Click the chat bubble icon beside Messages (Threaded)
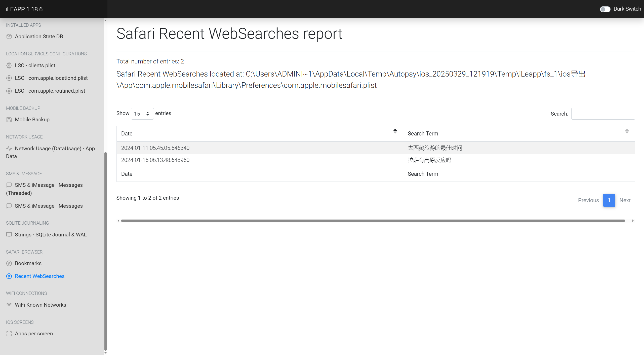 coord(9,185)
